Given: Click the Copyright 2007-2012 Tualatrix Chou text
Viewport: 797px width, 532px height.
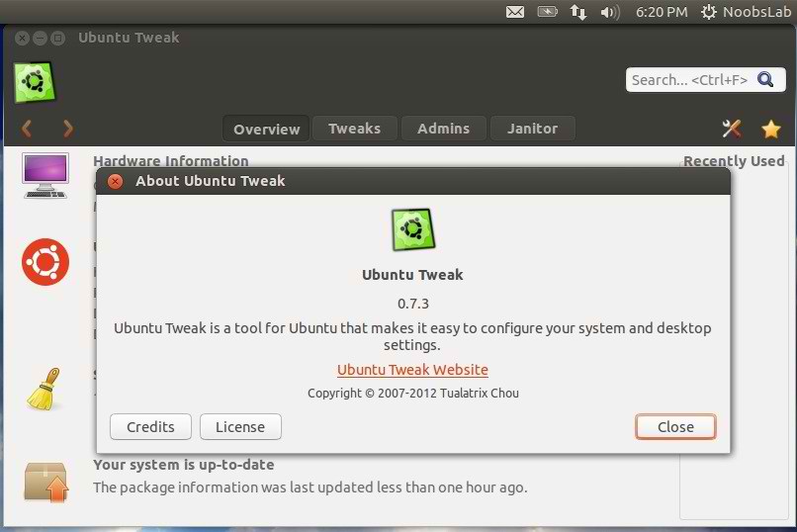Looking at the screenshot, I should (413, 393).
